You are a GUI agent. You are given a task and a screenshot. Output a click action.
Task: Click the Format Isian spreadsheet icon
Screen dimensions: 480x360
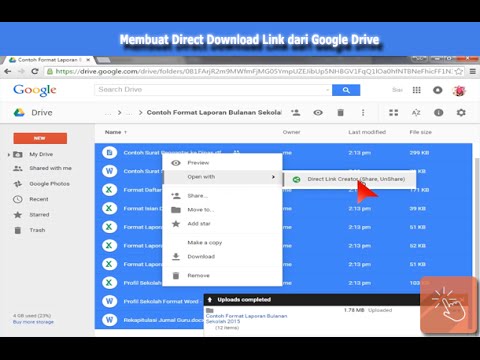pyautogui.click(x=109, y=208)
